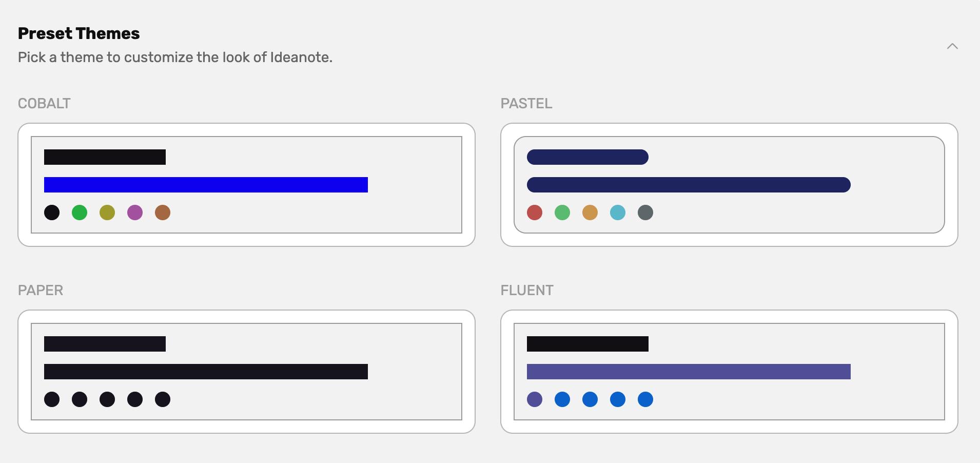Click the purple swatch in COBALT theme
Screen dimensions: 980x463
tap(135, 212)
